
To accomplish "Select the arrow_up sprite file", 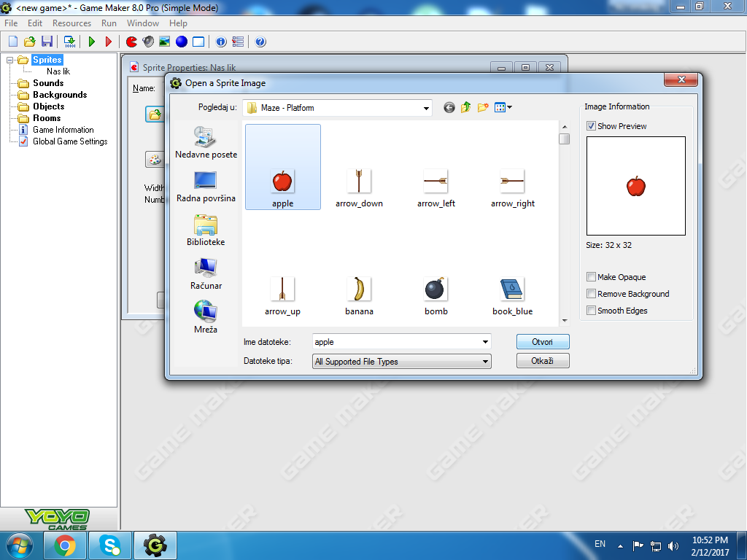I will point(282,296).
